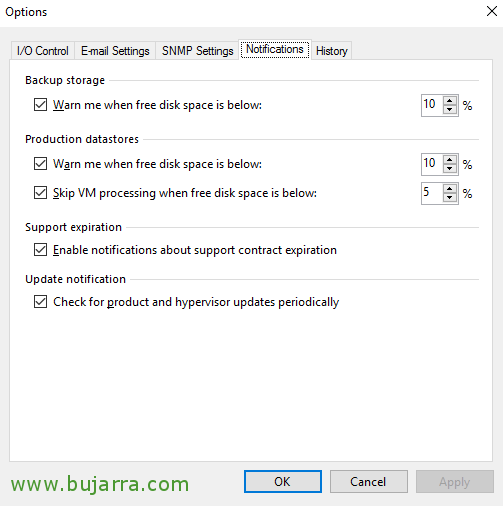Viewport: 503px width, 506px height.
Task: Open the E-mail Settings tab
Action: (115, 51)
